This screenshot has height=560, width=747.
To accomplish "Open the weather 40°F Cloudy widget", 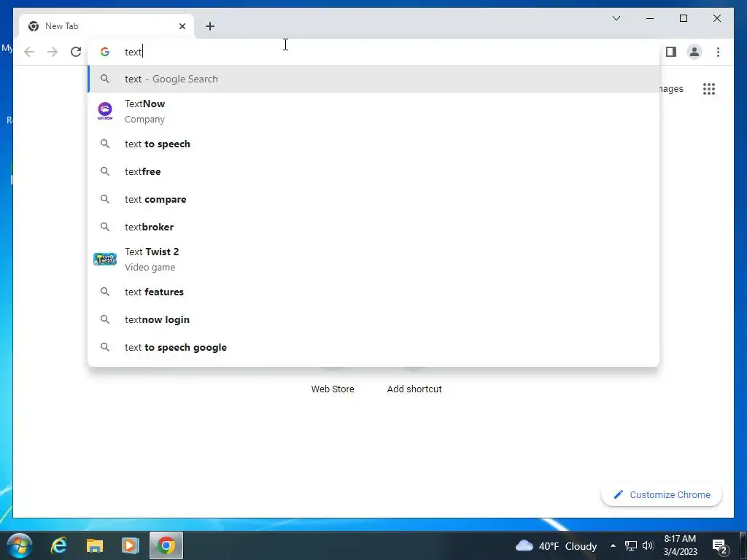I will (556, 545).
